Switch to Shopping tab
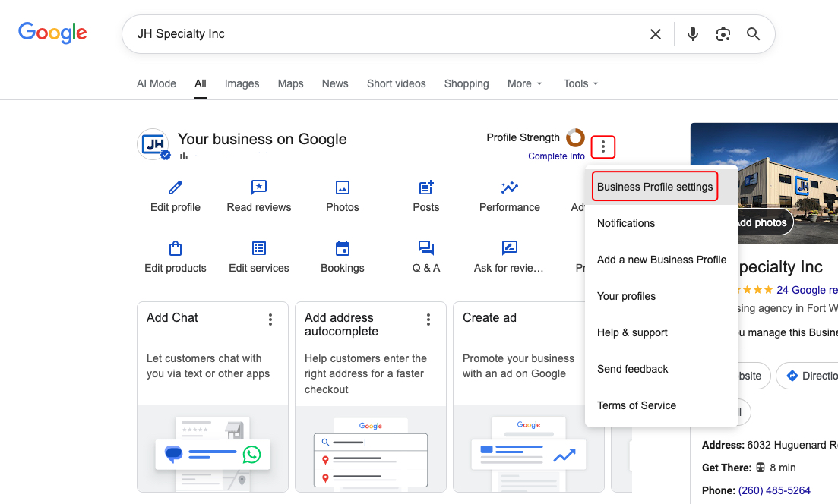 tap(466, 83)
